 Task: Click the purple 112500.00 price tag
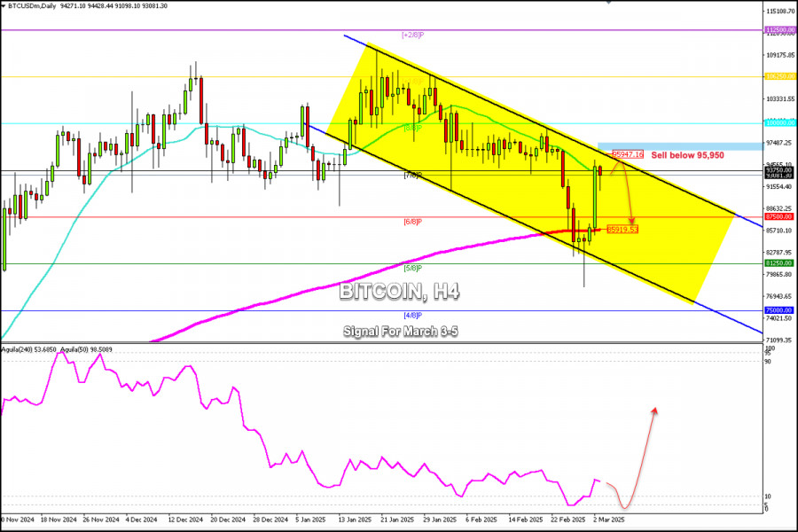click(x=779, y=30)
